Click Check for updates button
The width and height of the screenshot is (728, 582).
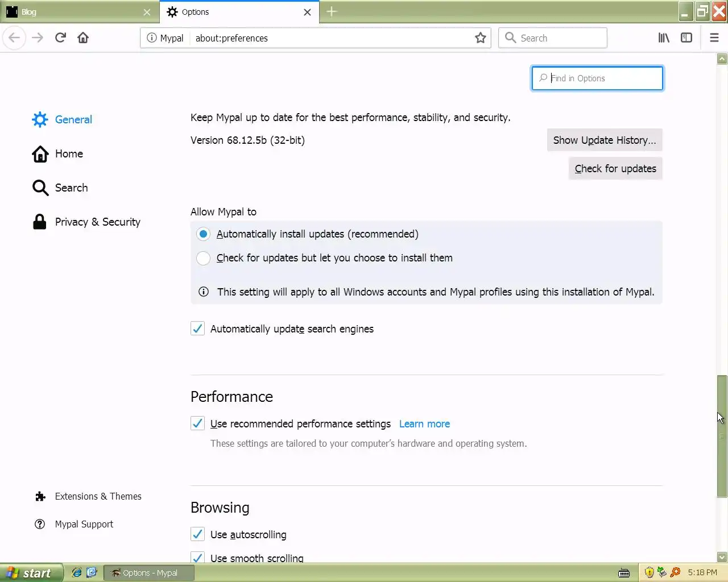[x=615, y=169]
